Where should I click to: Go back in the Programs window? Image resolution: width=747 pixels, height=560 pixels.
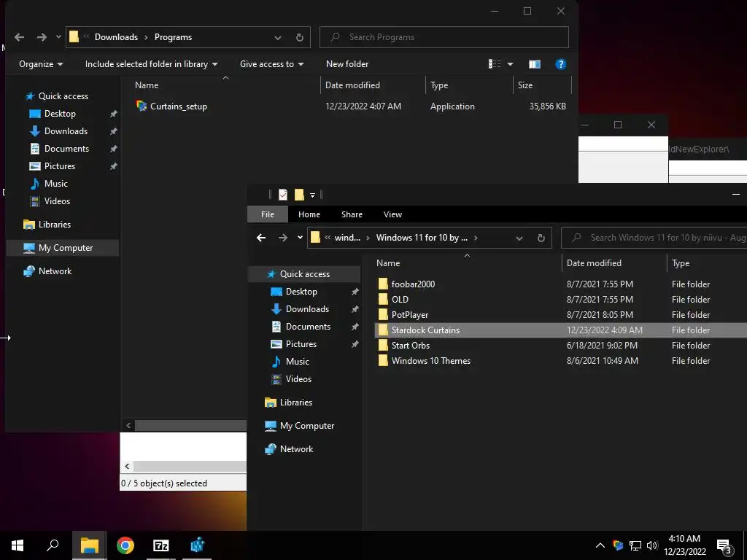pos(19,37)
